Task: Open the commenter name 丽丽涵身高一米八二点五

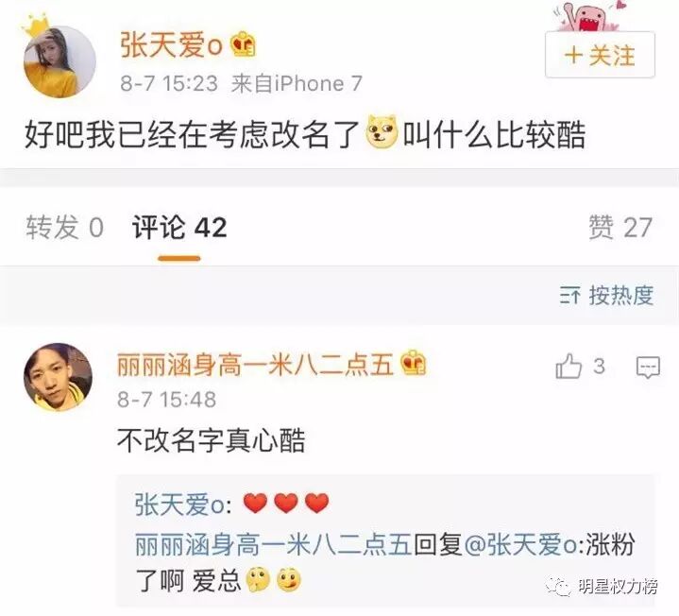Action: tap(256, 364)
